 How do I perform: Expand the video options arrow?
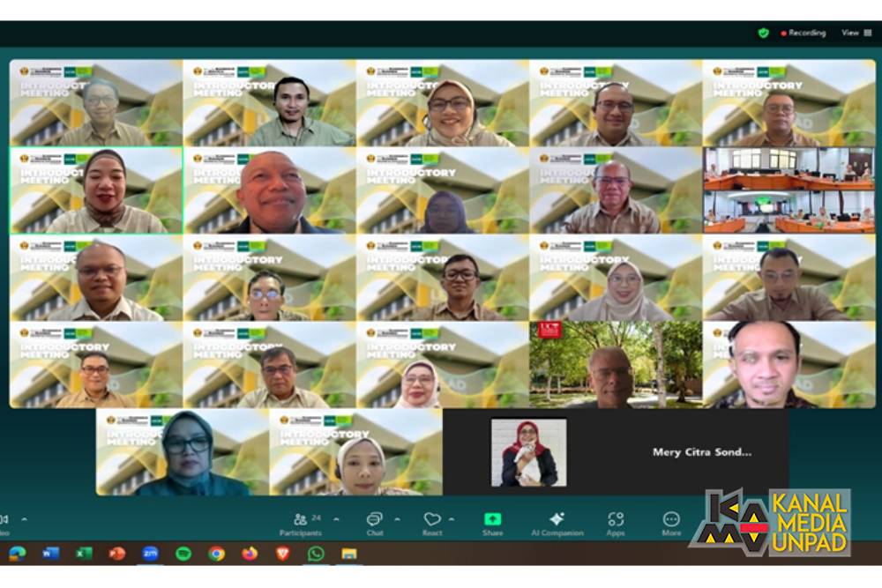coord(24,519)
